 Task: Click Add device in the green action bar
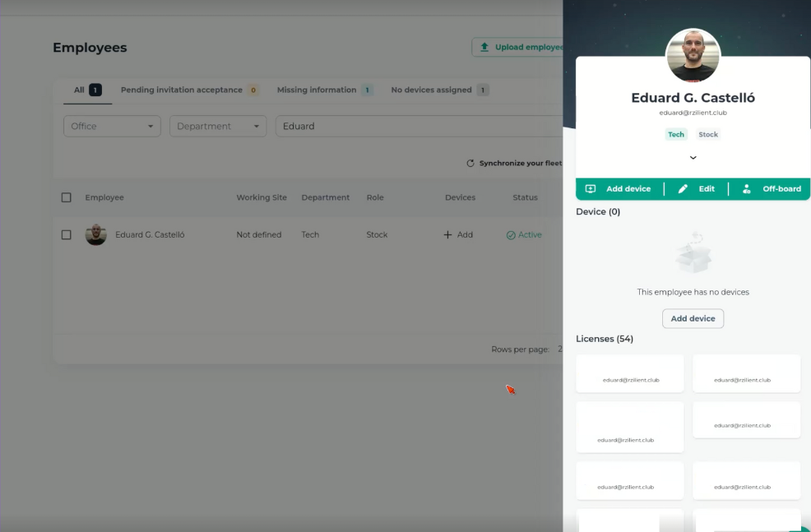(x=619, y=188)
